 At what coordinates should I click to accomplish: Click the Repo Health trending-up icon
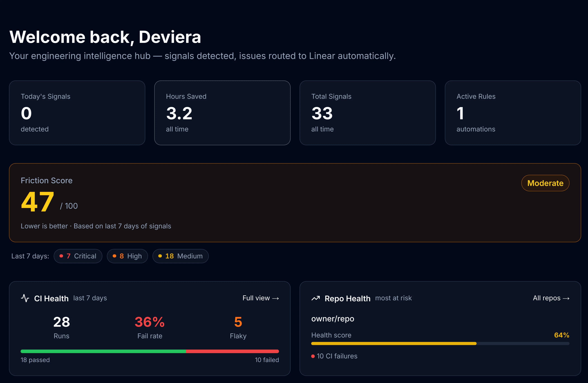[x=315, y=298]
